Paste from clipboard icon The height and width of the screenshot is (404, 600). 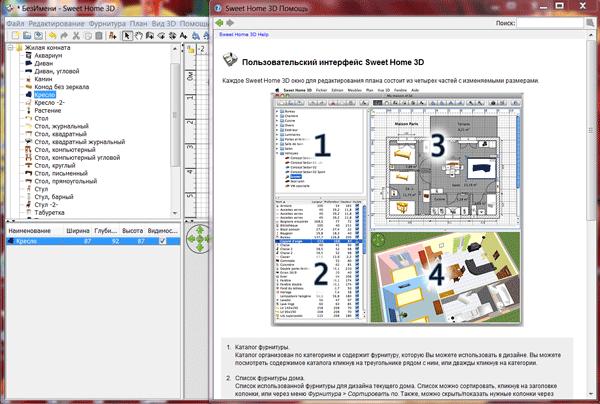99,36
